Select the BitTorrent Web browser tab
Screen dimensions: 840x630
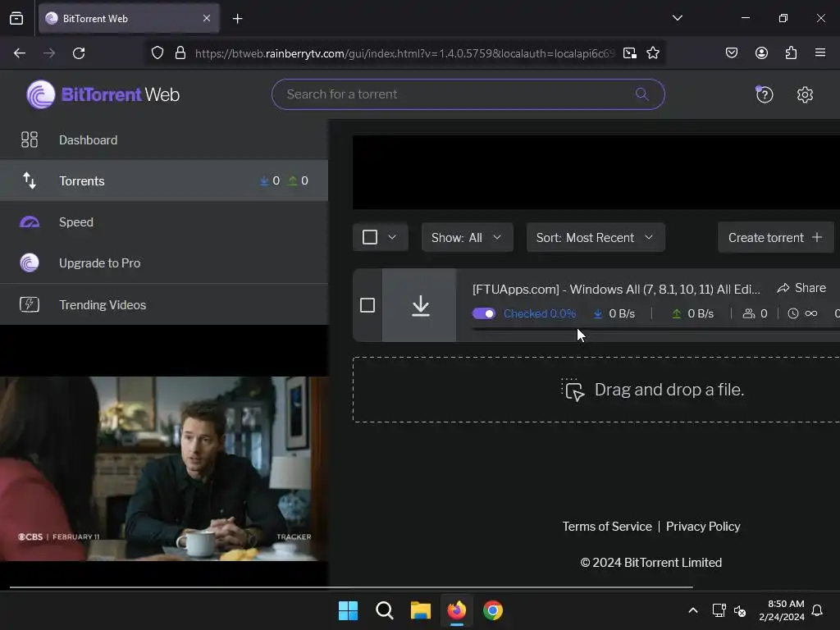(129, 19)
